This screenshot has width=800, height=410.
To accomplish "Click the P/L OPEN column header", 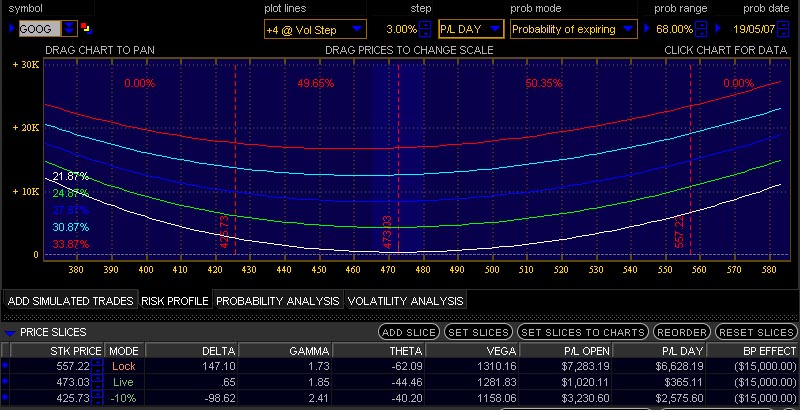I will point(566,351).
